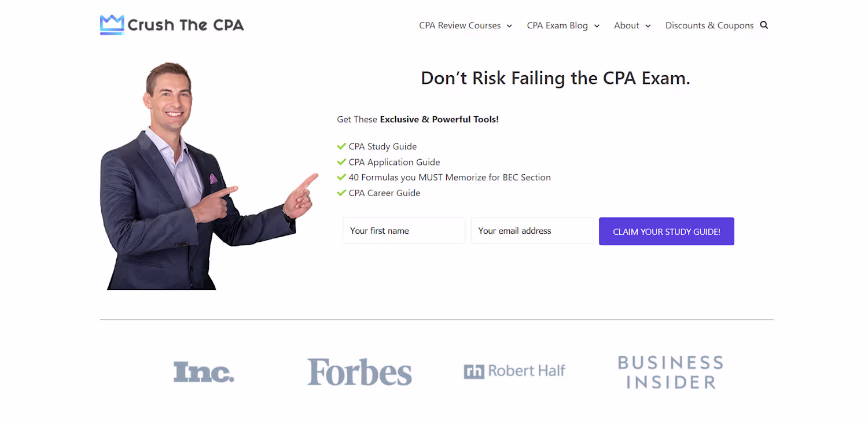Click the Claim Your Study Guide button
The height and width of the screenshot is (424, 868).
666,231
